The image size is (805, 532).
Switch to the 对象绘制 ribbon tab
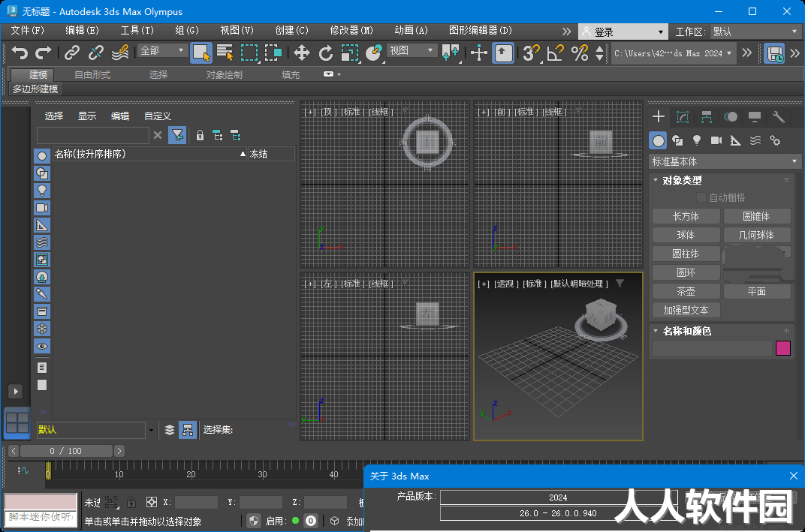point(225,75)
